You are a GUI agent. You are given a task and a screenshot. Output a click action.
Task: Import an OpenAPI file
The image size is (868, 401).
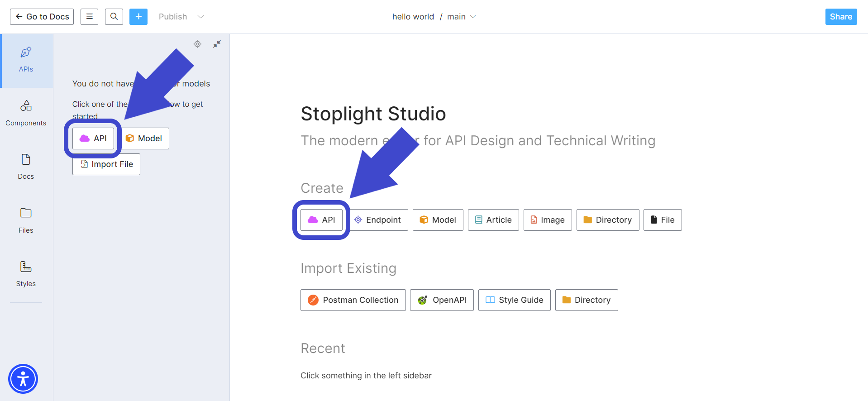click(x=442, y=300)
